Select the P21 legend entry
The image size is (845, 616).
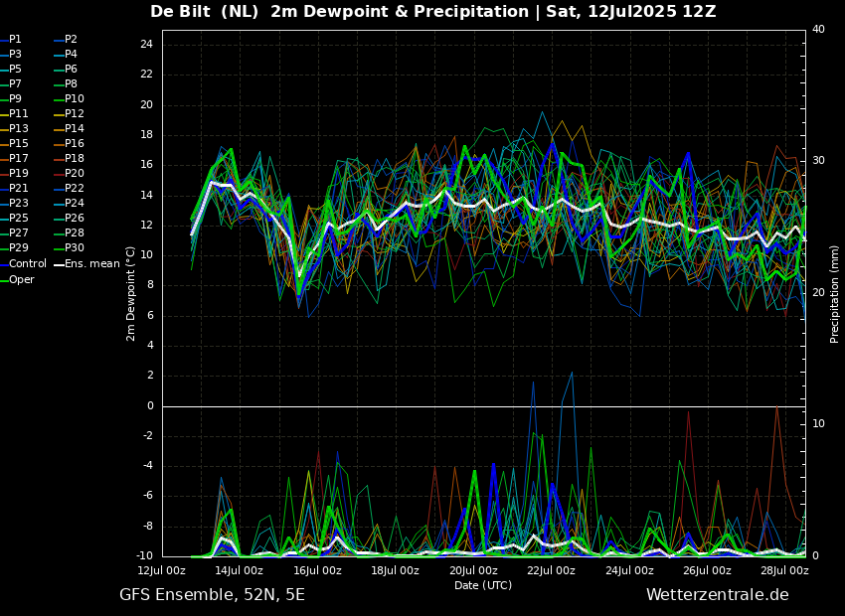coord(19,189)
